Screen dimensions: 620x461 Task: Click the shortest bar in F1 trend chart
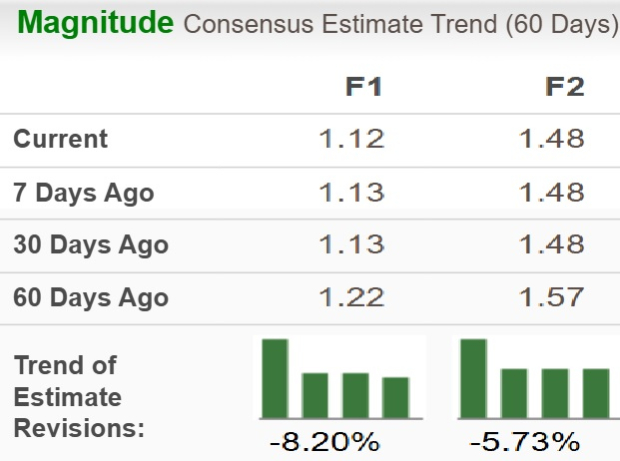(396, 397)
